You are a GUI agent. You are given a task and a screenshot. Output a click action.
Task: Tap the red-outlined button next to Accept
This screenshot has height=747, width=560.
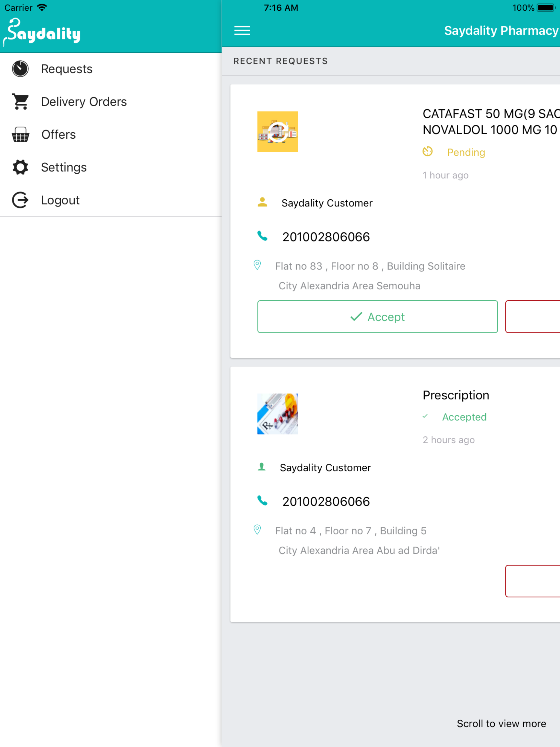tap(533, 317)
